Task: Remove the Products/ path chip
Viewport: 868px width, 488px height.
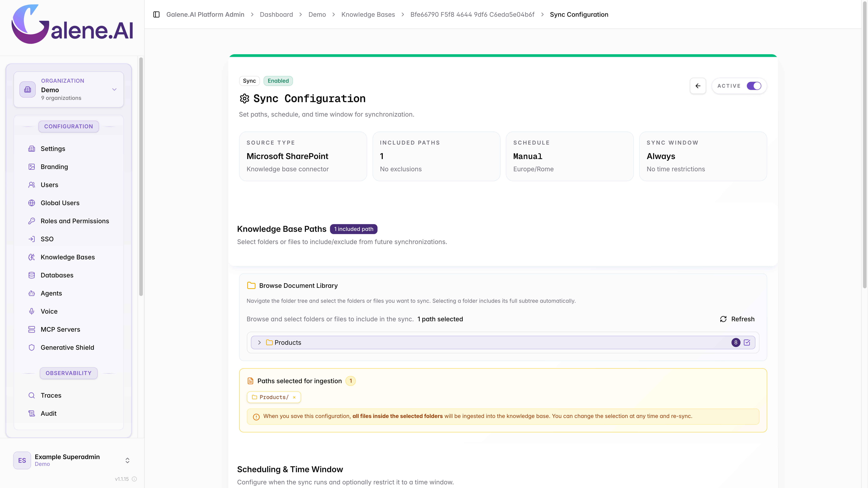Action: [x=294, y=397]
